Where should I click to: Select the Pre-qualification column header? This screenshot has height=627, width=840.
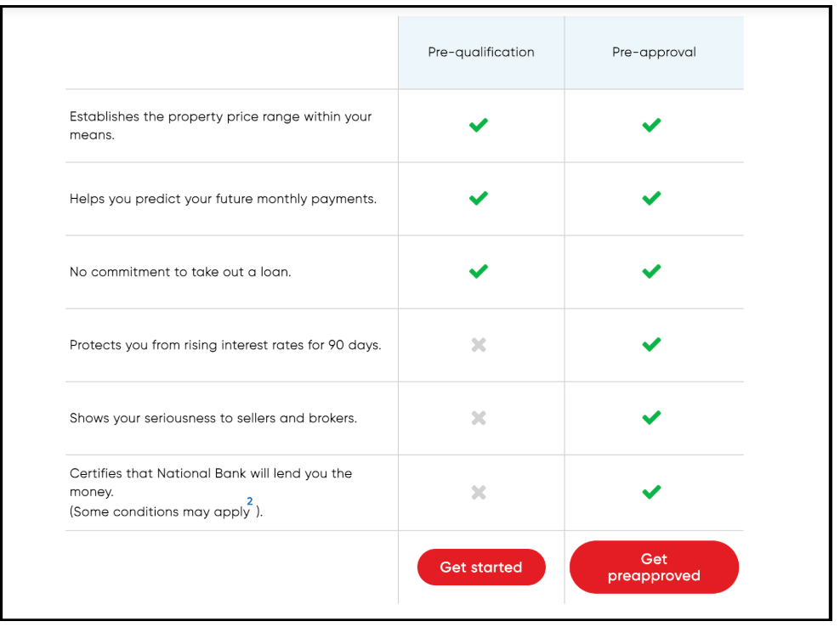[481, 52]
